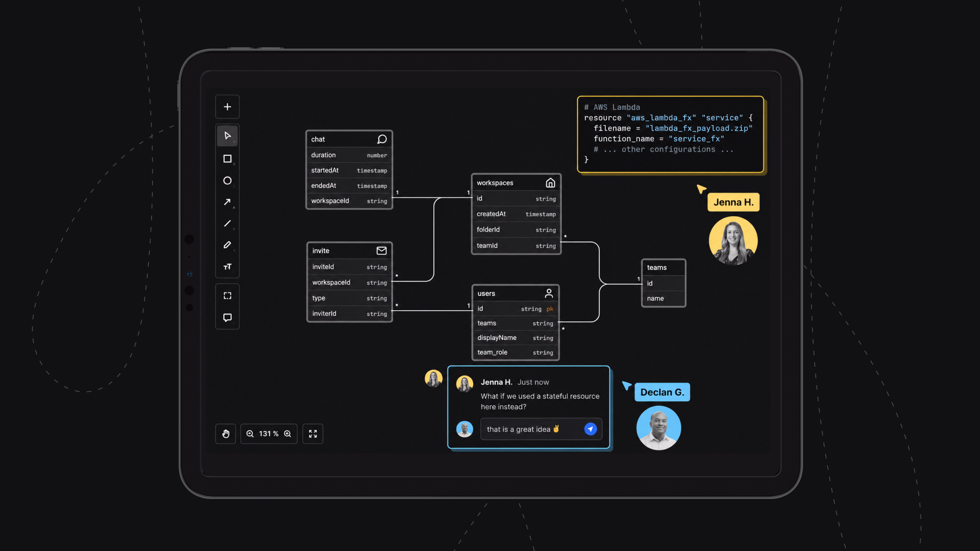Select the teamId row in workspaces

click(x=516, y=246)
